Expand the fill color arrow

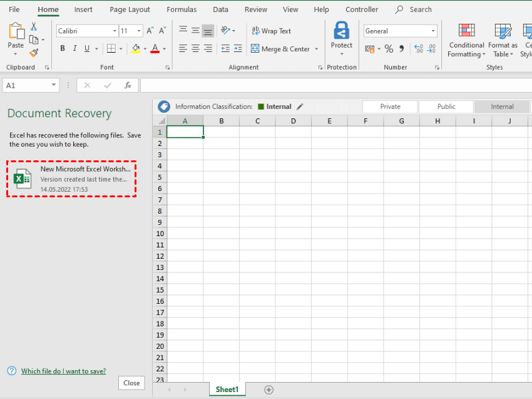click(145, 49)
